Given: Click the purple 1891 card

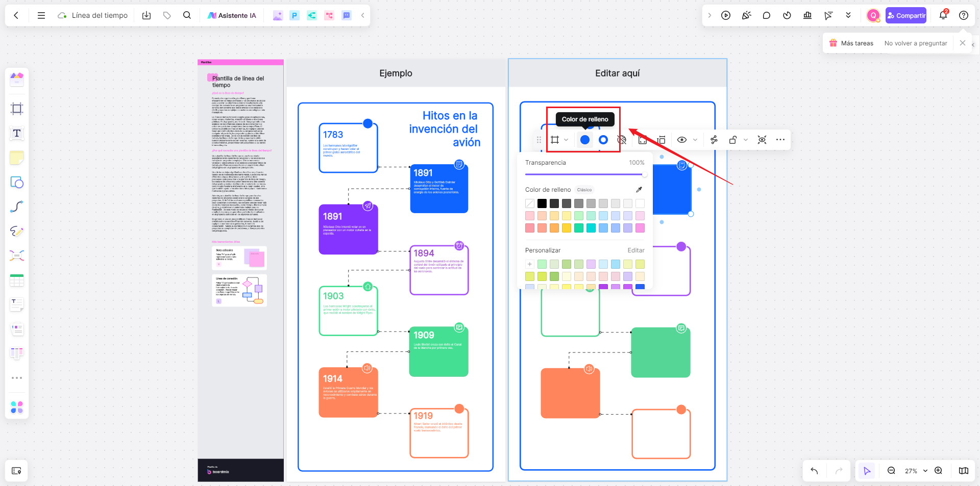Looking at the screenshot, I should click(348, 229).
